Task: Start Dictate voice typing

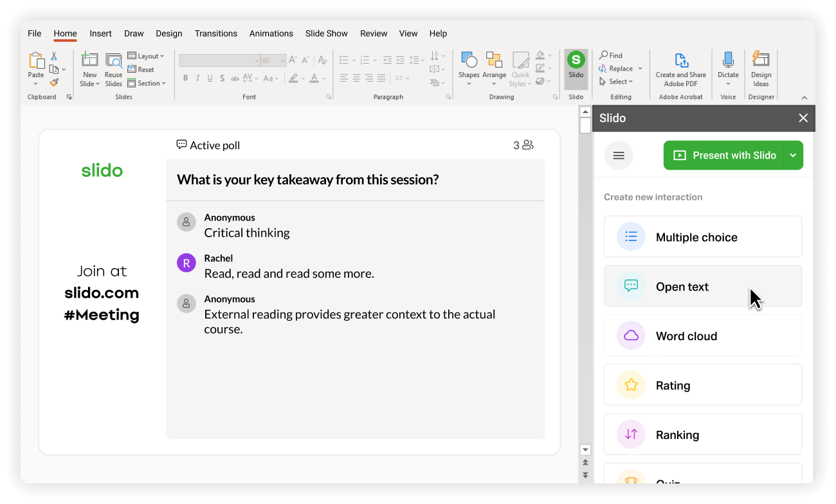Action: click(728, 67)
